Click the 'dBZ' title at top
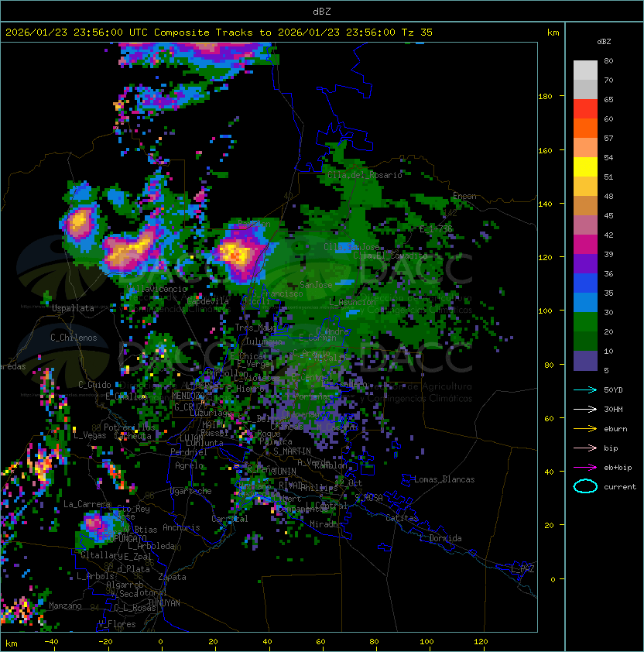 click(x=322, y=11)
